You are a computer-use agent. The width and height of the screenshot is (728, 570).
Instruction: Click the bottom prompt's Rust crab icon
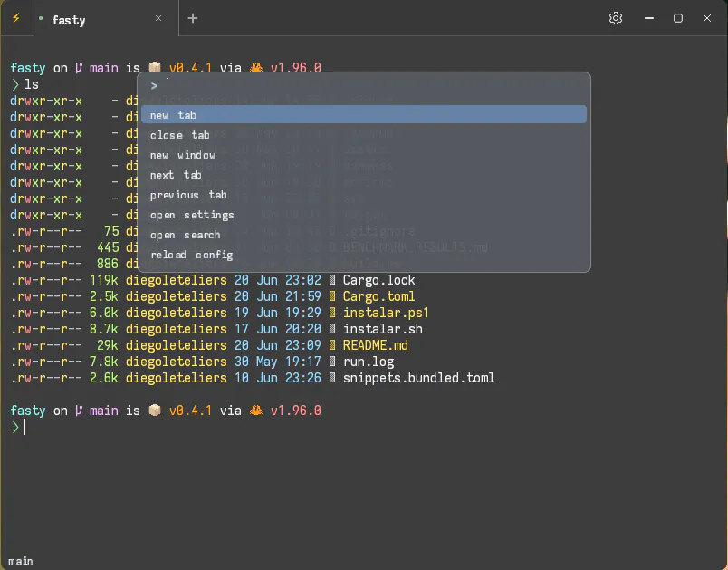click(x=256, y=411)
